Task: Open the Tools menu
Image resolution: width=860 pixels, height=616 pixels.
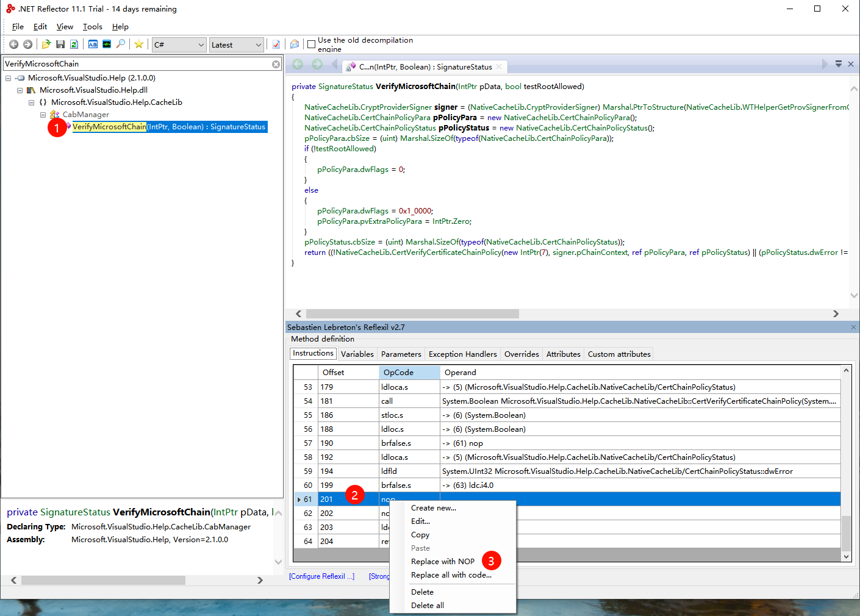Action: [x=93, y=27]
